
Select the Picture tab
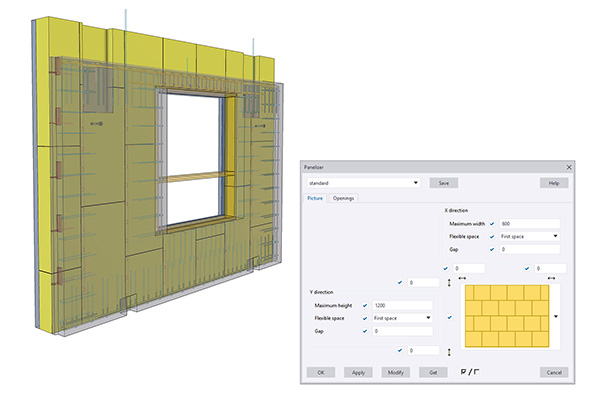315,198
